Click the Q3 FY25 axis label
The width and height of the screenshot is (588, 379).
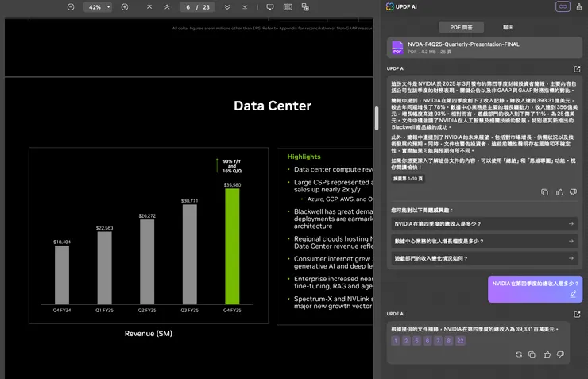pos(189,311)
